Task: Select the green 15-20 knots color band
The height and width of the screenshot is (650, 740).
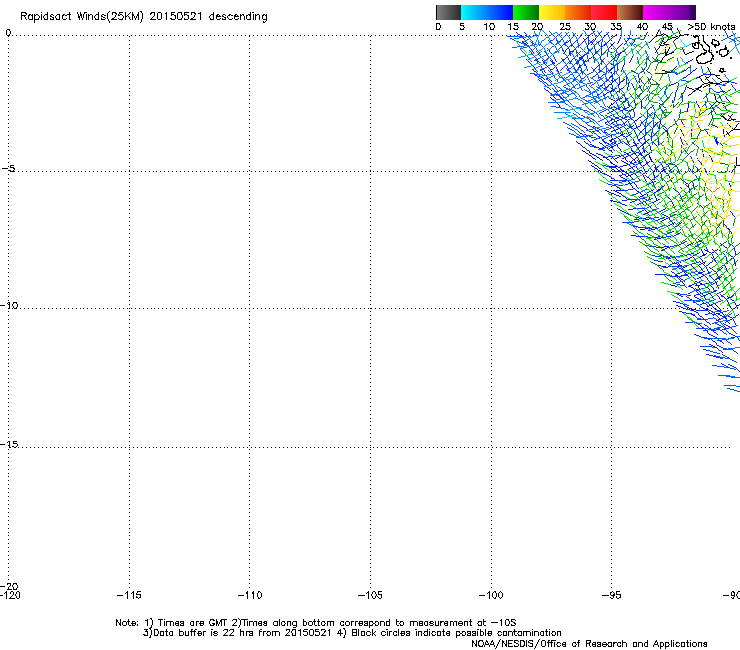Action: pos(526,12)
